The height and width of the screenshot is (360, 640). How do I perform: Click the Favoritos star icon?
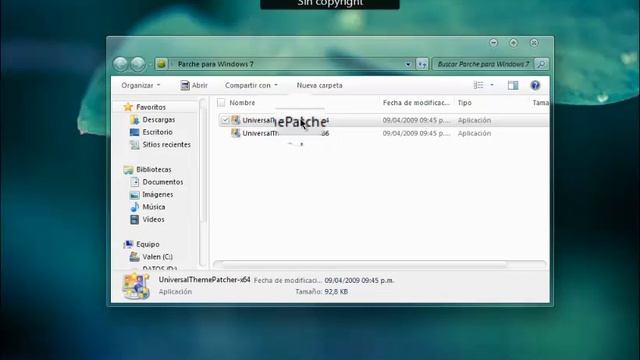(128, 107)
